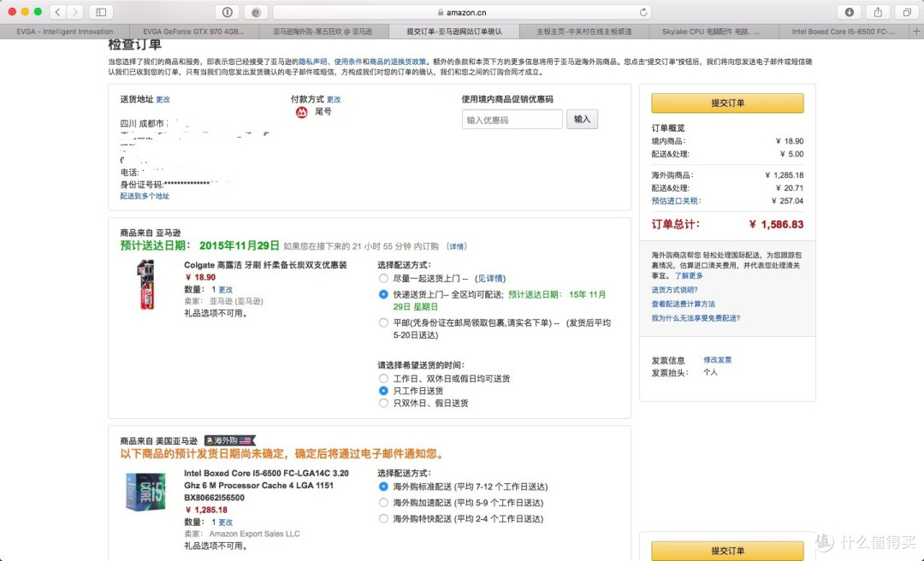Select 海外购标准配送 shipping option
This screenshot has width=924, height=561.
tap(383, 486)
